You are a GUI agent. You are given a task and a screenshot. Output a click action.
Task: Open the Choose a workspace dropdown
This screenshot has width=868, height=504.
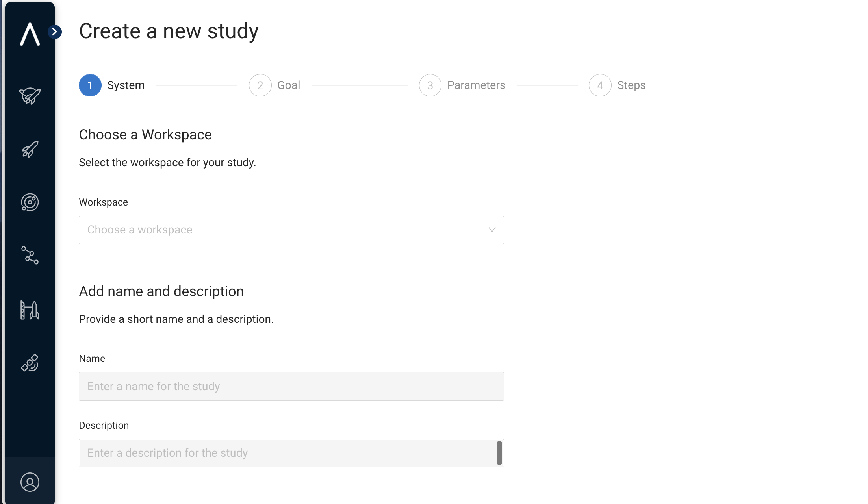284,230
